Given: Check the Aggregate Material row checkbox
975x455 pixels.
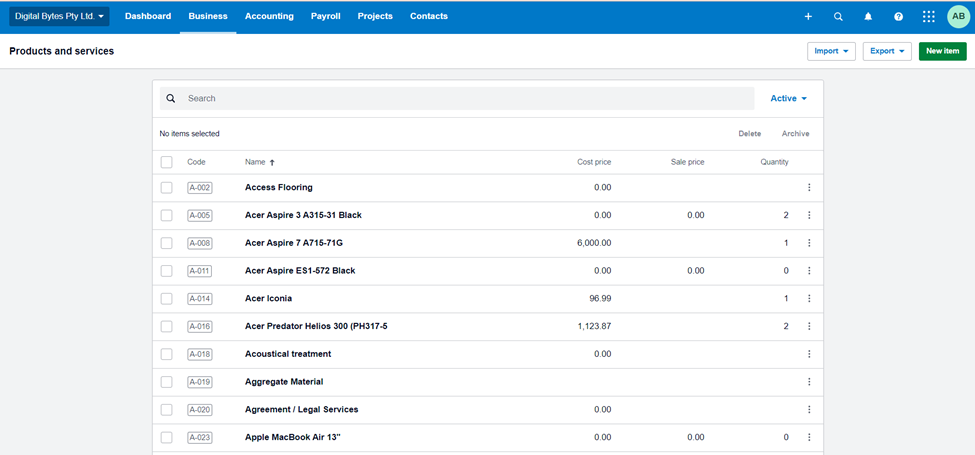Looking at the screenshot, I should (167, 382).
